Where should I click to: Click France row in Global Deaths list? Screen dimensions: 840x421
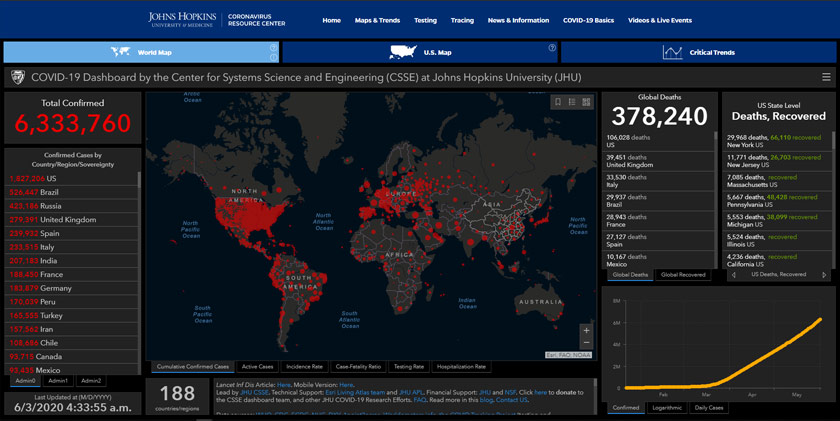[x=658, y=221]
